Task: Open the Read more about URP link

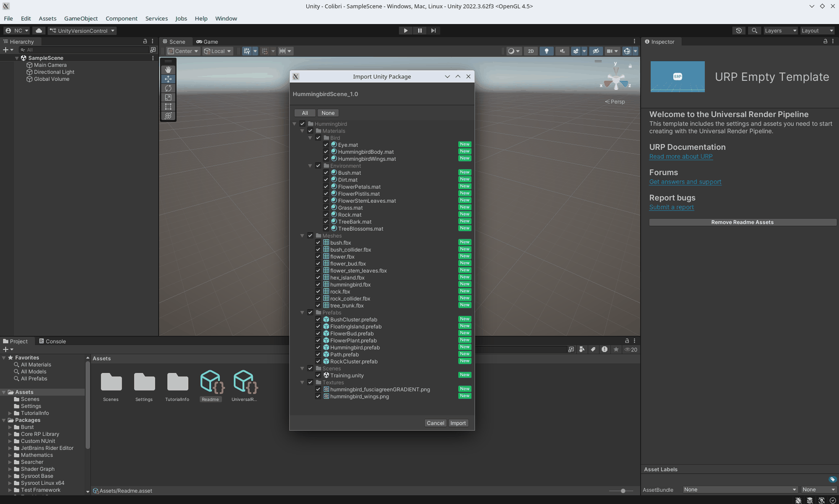Action: pyautogui.click(x=681, y=157)
